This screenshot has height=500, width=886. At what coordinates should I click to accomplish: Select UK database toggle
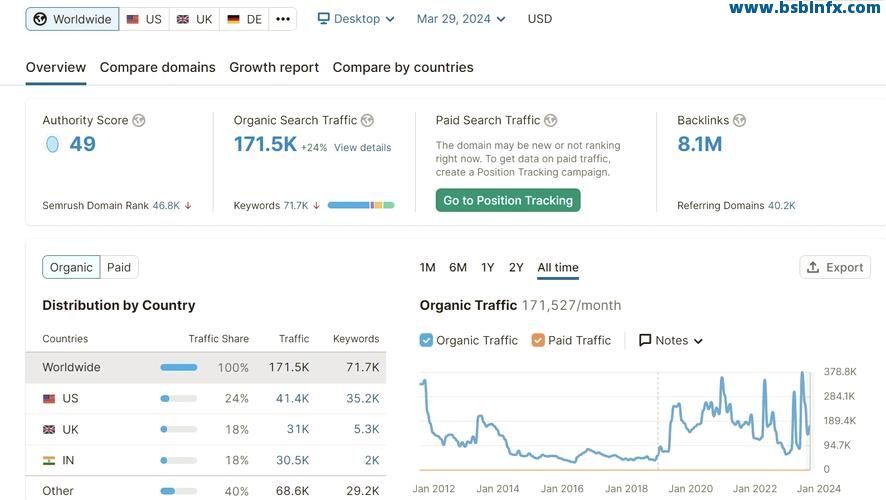pos(194,19)
